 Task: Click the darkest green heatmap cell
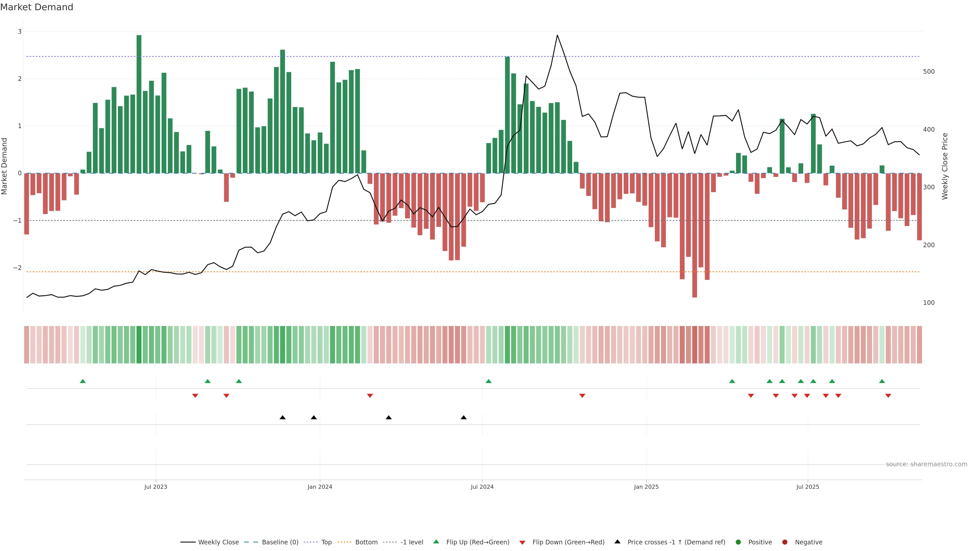coord(139,345)
